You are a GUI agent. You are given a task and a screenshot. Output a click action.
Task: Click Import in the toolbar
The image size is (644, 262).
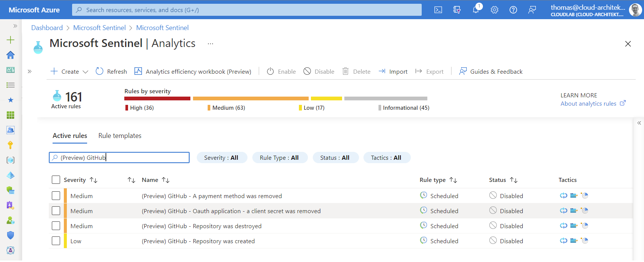point(393,71)
